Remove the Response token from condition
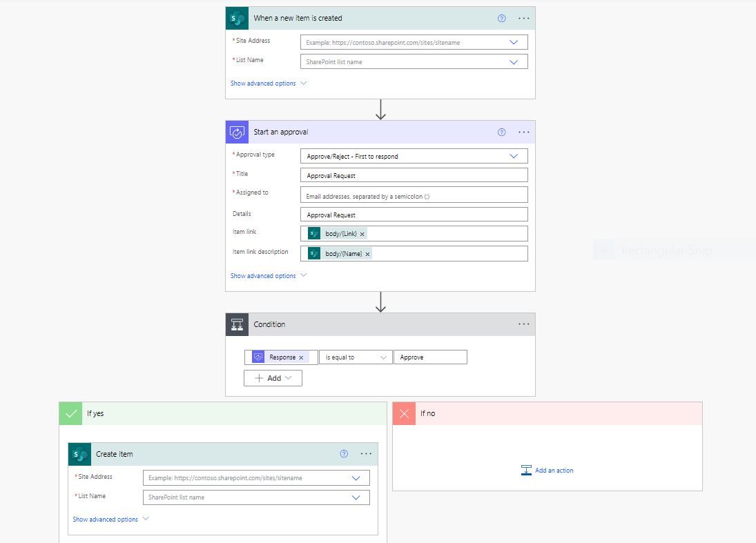Image resolution: width=756 pixels, height=543 pixels. pos(301,357)
